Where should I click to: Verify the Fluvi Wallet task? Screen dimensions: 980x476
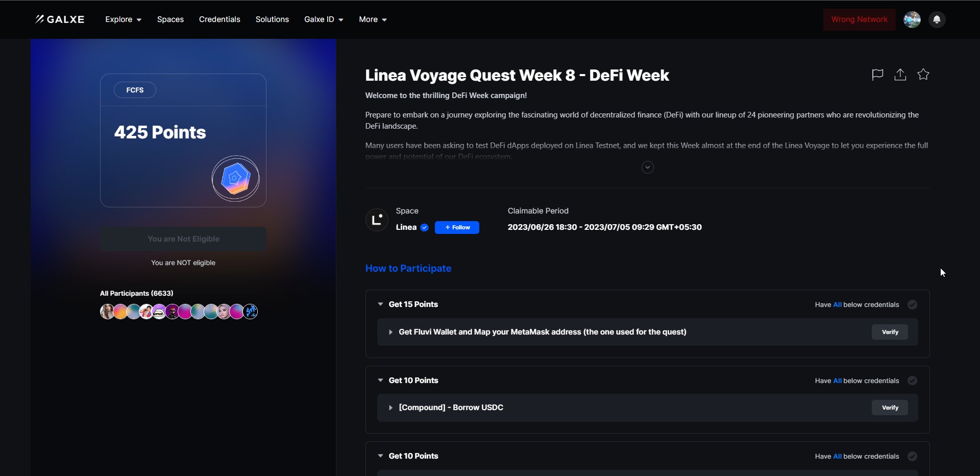click(890, 332)
